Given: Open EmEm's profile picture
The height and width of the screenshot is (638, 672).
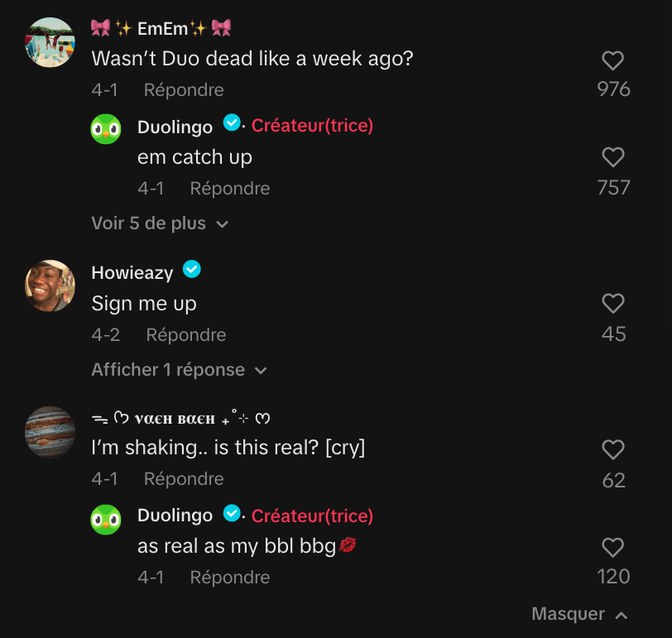Looking at the screenshot, I should [50, 41].
